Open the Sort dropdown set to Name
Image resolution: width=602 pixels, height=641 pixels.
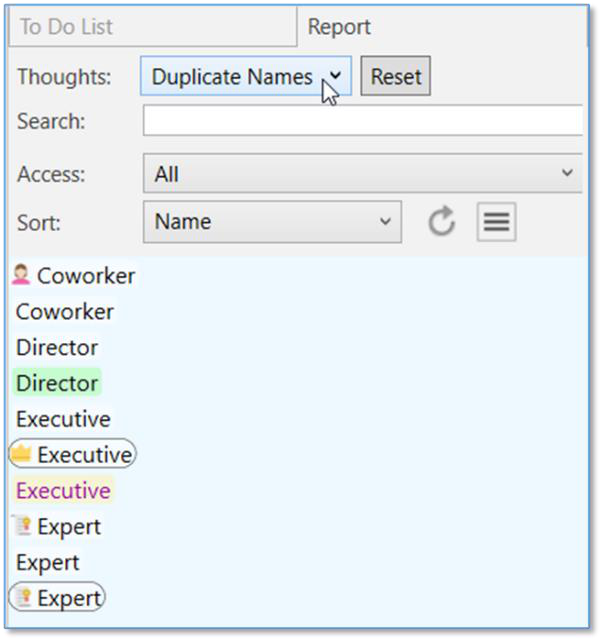(272, 222)
